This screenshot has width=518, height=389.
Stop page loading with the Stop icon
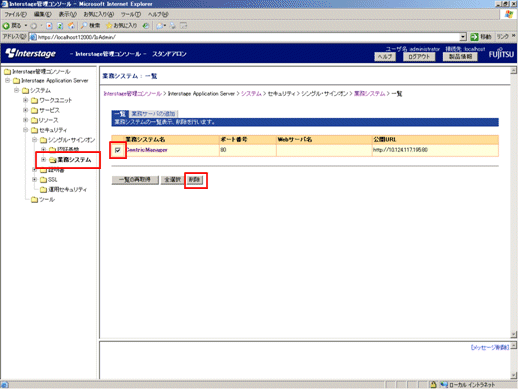coord(49,26)
